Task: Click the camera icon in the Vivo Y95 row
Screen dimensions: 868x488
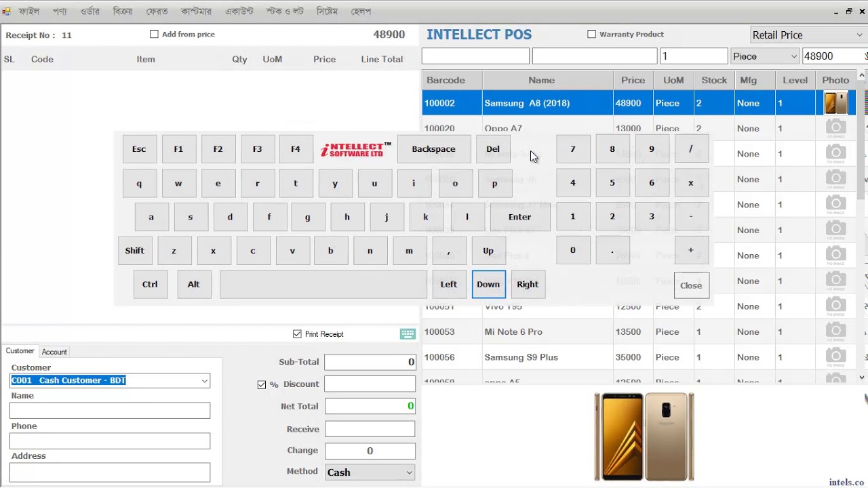Action: tap(835, 306)
